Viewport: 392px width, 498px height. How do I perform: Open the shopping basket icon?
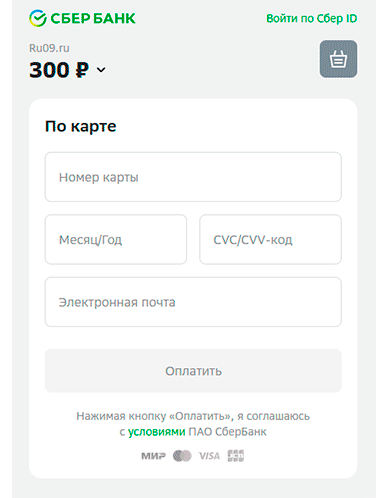pos(338,59)
